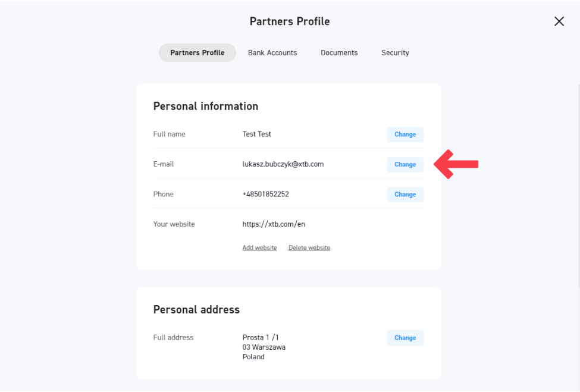Change the Phone number

tap(405, 195)
